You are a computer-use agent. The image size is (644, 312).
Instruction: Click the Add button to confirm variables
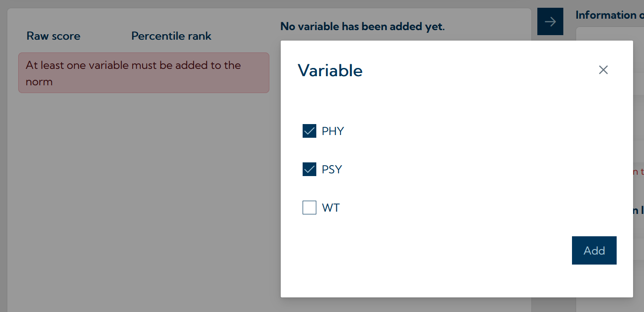point(594,250)
